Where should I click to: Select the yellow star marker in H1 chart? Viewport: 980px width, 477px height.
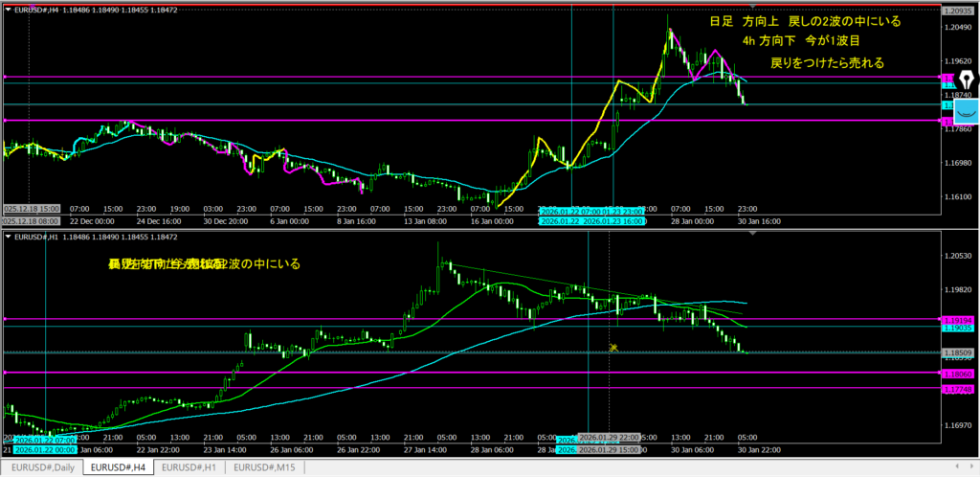click(x=612, y=348)
